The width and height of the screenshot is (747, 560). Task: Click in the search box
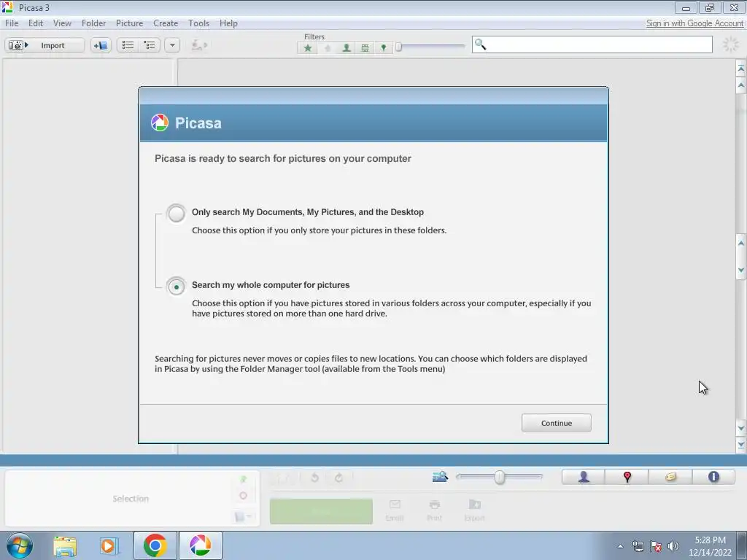592,44
